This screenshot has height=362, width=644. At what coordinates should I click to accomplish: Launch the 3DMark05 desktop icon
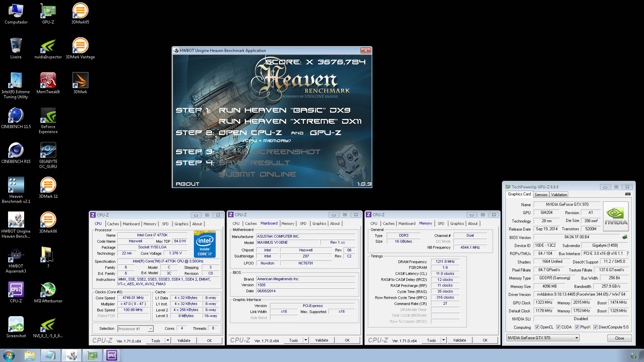coord(80,13)
